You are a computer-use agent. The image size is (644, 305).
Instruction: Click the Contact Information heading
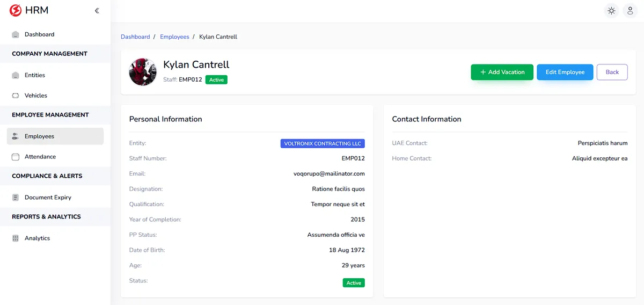point(427,119)
